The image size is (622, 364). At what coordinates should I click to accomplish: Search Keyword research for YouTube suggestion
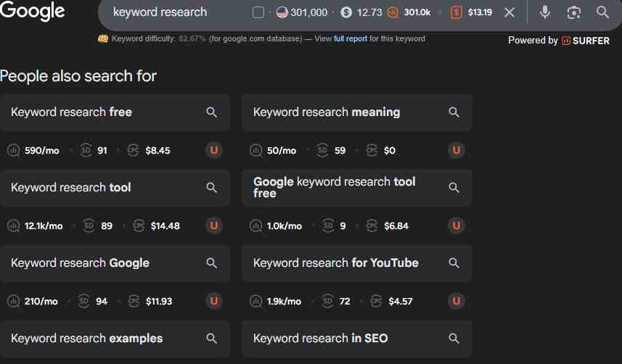tap(357, 263)
